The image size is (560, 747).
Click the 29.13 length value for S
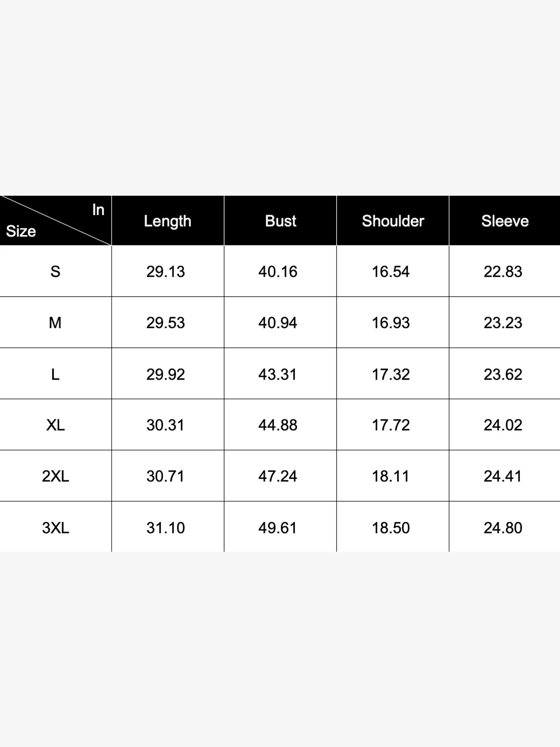tap(165, 272)
